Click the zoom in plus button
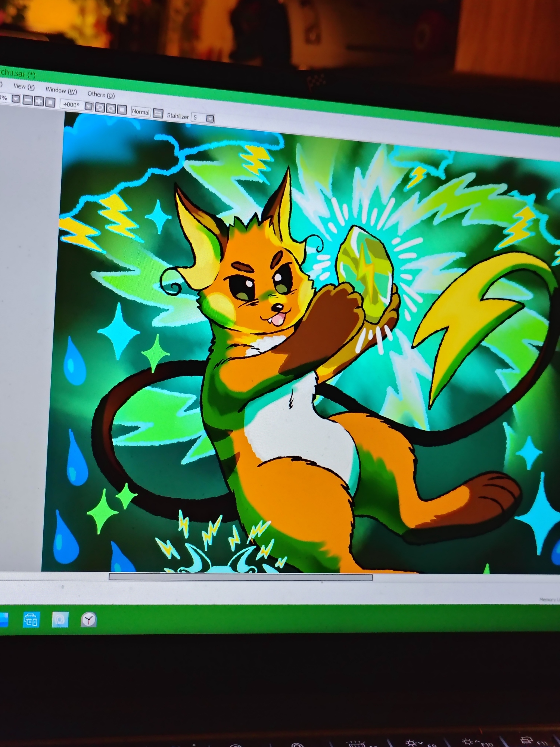The image size is (560, 747). 39,101
